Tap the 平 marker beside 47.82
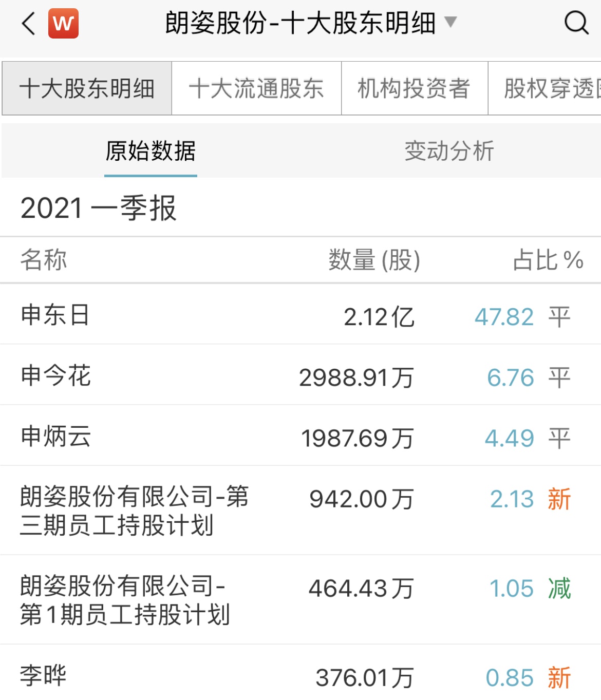Viewport: 601px width, 700px height. point(559,317)
